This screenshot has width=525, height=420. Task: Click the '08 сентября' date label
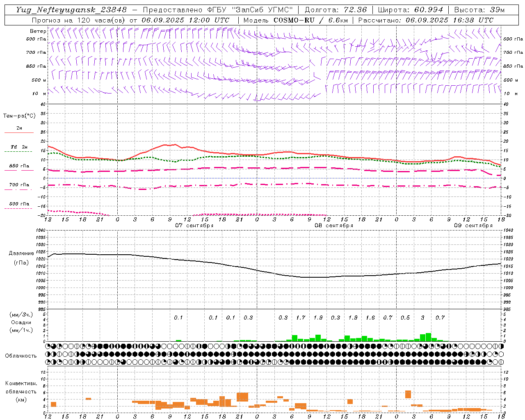pyautogui.click(x=334, y=226)
